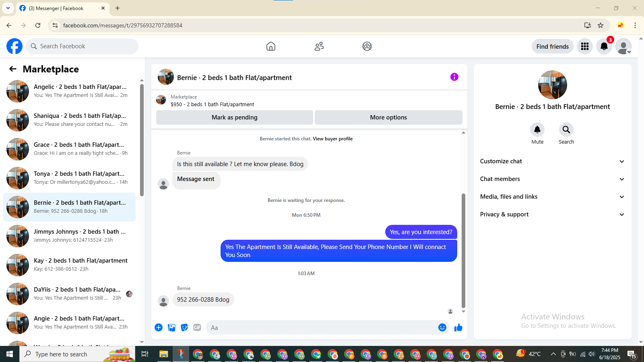Open the emoji picker smiley icon
Screen dimensions: 644x362
(x=442, y=327)
